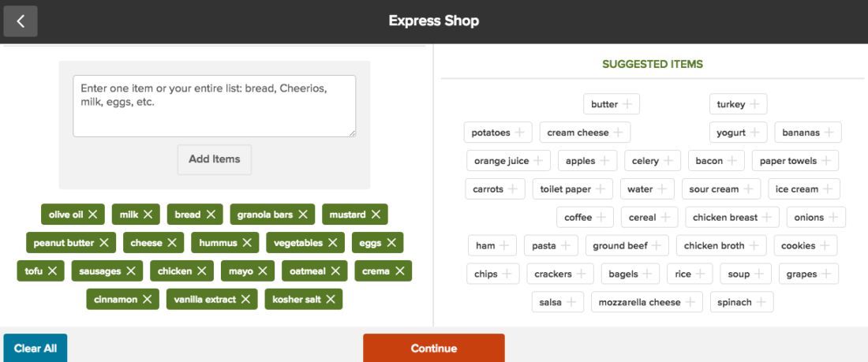Add bananas from suggestions
This screenshot has width=868, height=362.
(x=830, y=132)
